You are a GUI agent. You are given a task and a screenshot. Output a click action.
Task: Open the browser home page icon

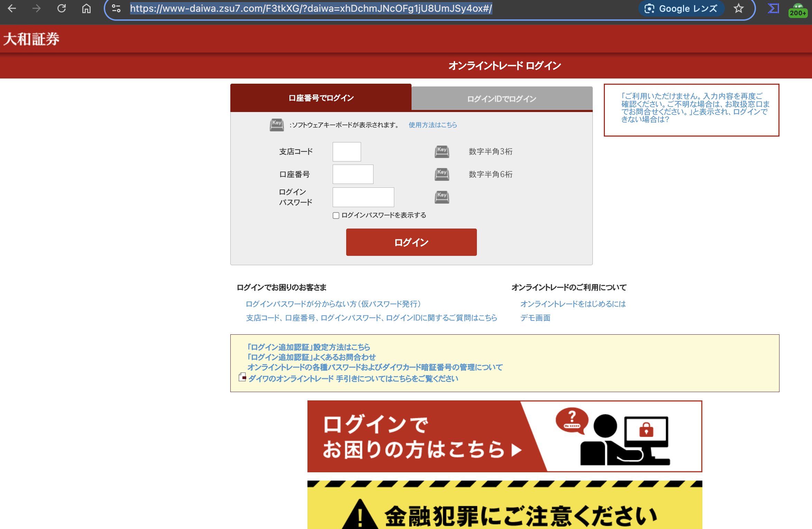click(86, 9)
